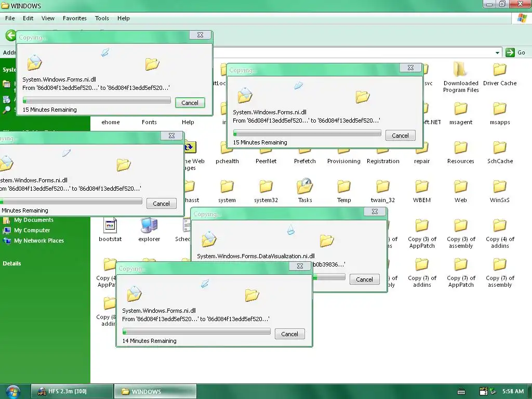Select the Fonts folder label
Image resolution: width=532 pixels, height=399 pixels.
pyautogui.click(x=149, y=122)
